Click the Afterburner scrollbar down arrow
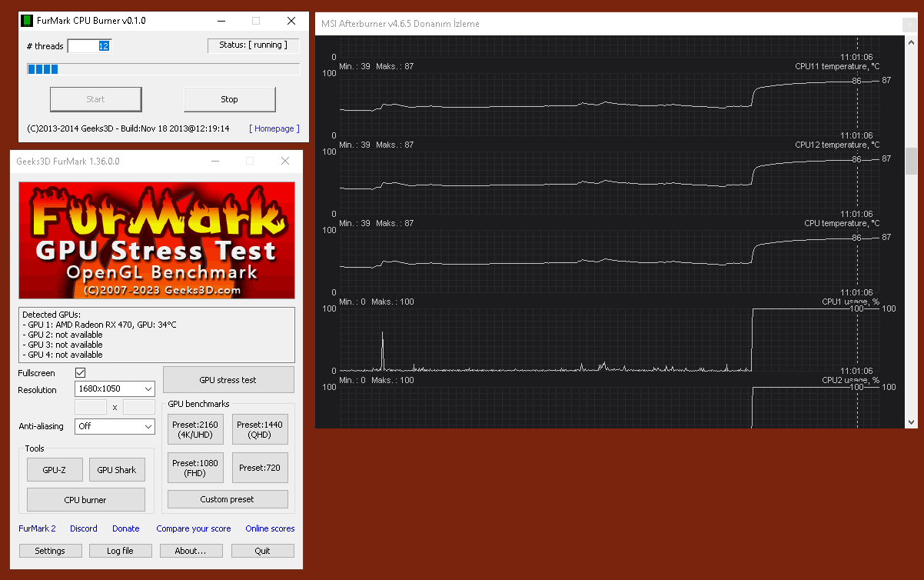The height and width of the screenshot is (580, 924). pyautogui.click(x=912, y=422)
